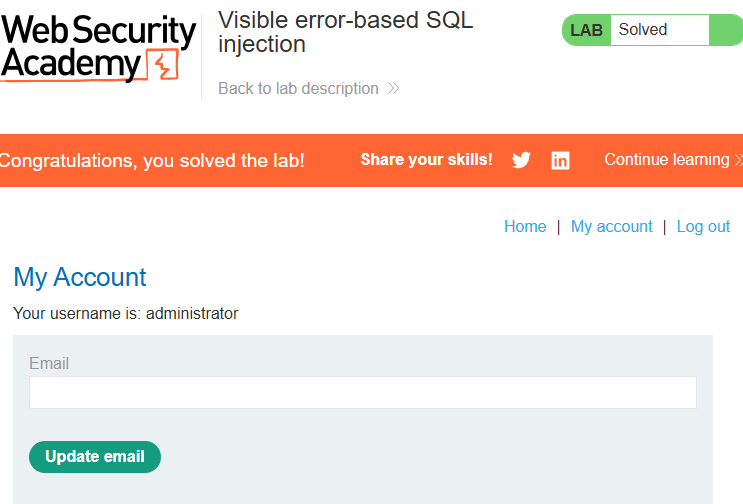Click the orange lightning bolt logo mark
The image size is (743, 504).
point(163,64)
